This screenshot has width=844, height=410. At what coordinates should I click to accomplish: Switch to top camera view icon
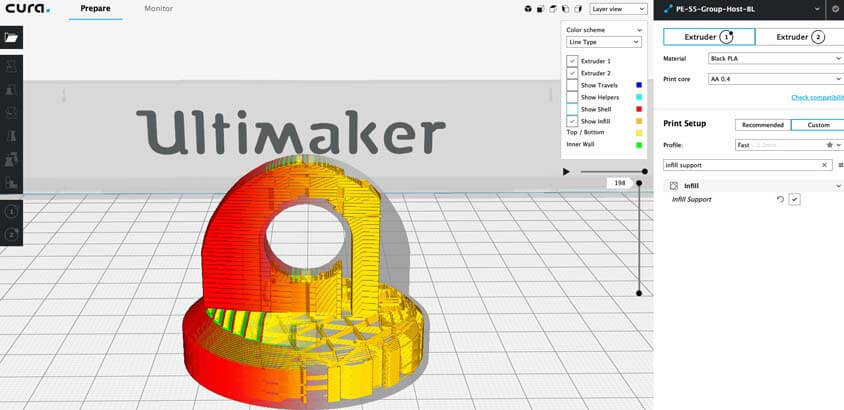pyautogui.click(x=553, y=9)
